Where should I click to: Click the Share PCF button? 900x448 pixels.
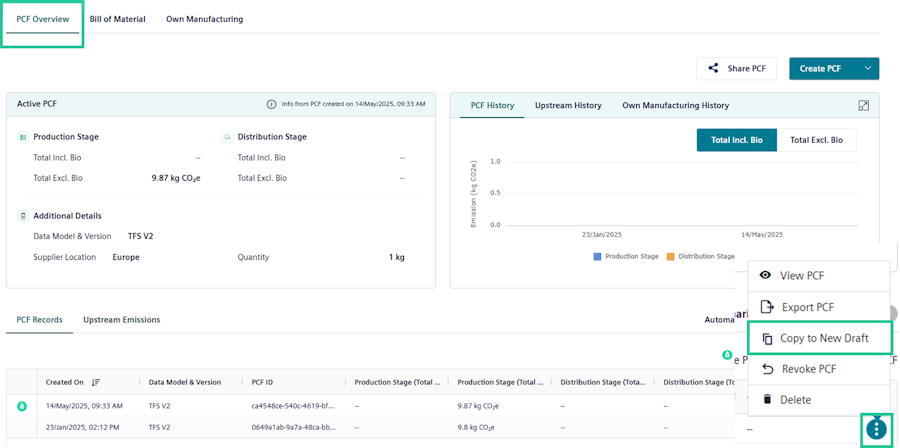tap(736, 69)
